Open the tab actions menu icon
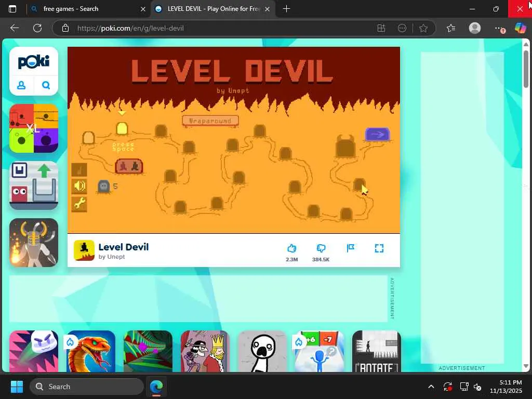532x399 pixels. click(12, 9)
